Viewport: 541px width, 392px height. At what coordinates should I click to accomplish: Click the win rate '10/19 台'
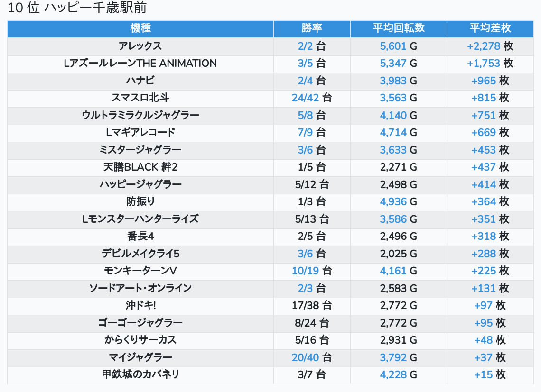click(312, 271)
